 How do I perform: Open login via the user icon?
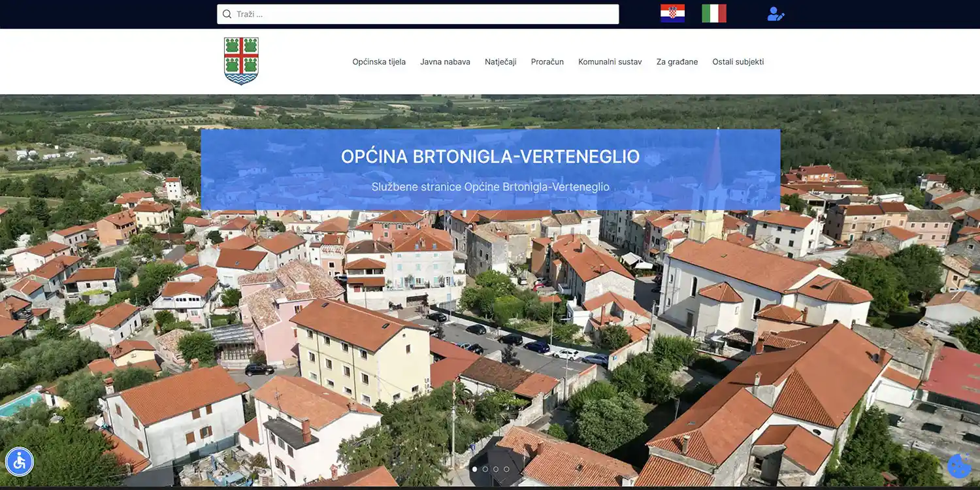pos(775,14)
